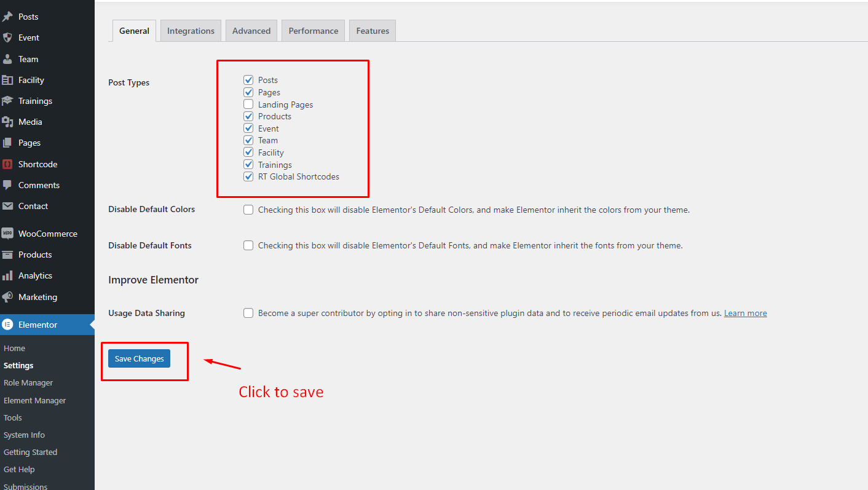868x490 pixels.
Task: Click the Disable Default Colors description text
Action: pos(474,210)
